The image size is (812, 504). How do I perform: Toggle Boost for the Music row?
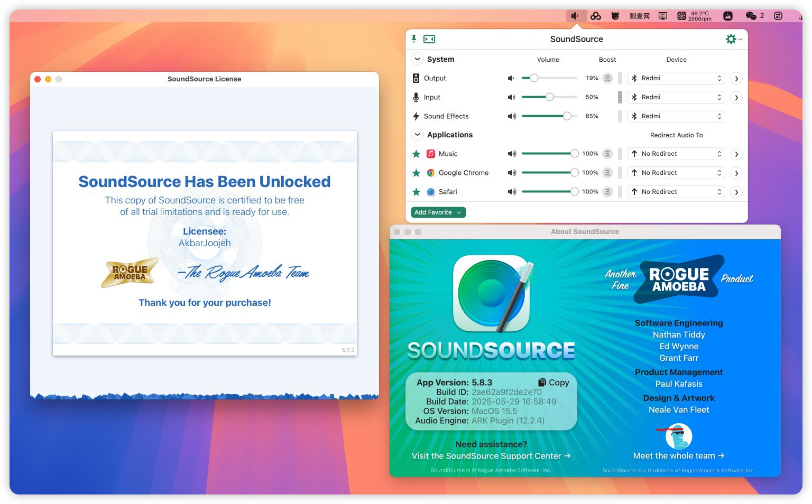[x=608, y=154]
